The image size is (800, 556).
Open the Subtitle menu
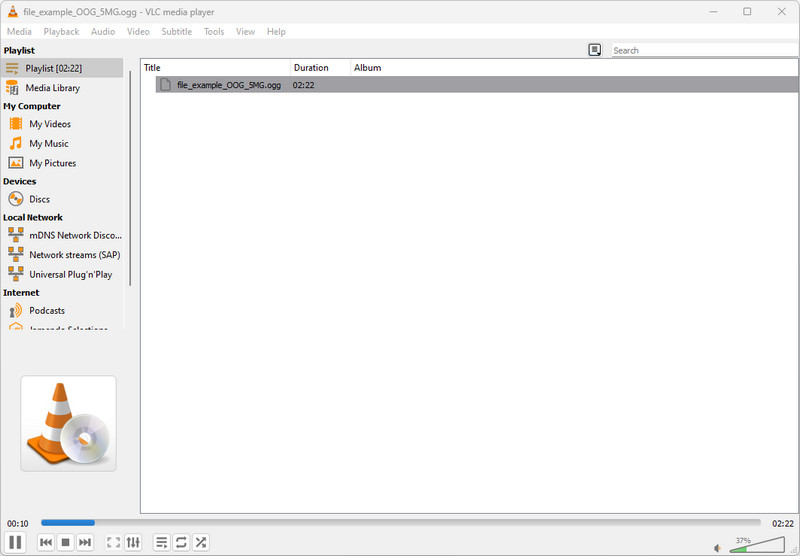coord(177,32)
